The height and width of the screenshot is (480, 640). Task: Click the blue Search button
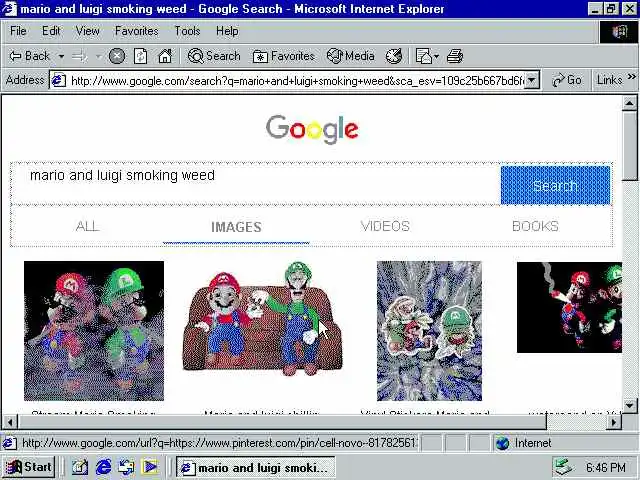[556, 185]
